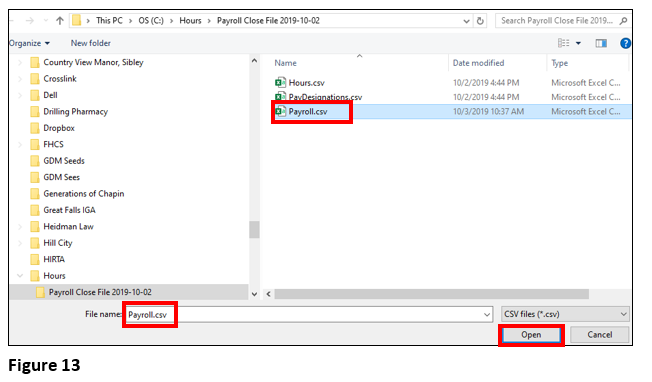Expand the Heidman Law tree node
This screenshot has height=382, width=652.
pos(20,227)
